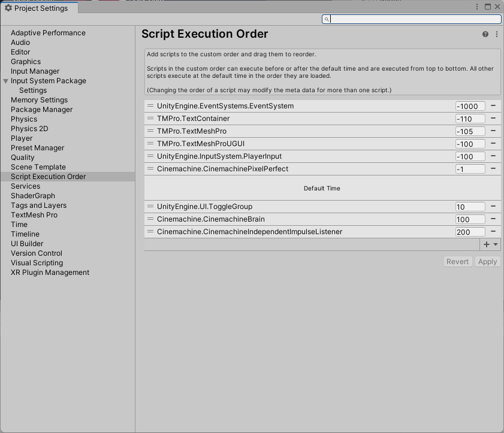504x433 pixels.
Task: Open the Adaptive Performance settings
Action: coord(48,33)
